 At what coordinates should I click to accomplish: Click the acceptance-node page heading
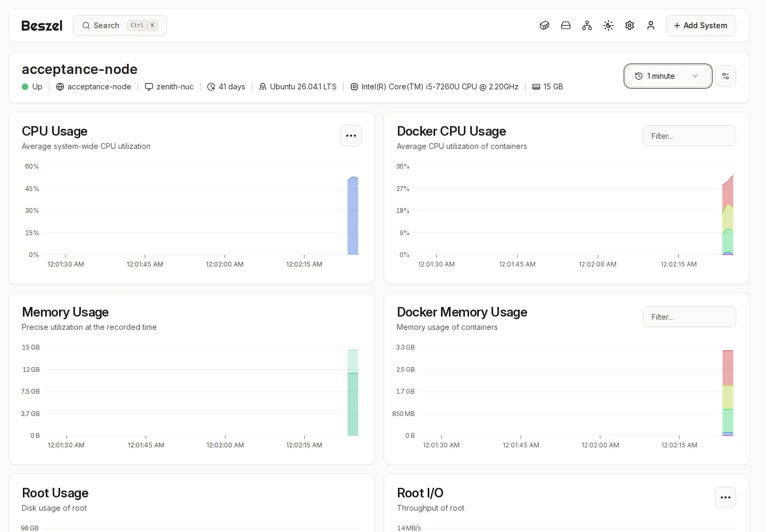pyautogui.click(x=80, y=69)
